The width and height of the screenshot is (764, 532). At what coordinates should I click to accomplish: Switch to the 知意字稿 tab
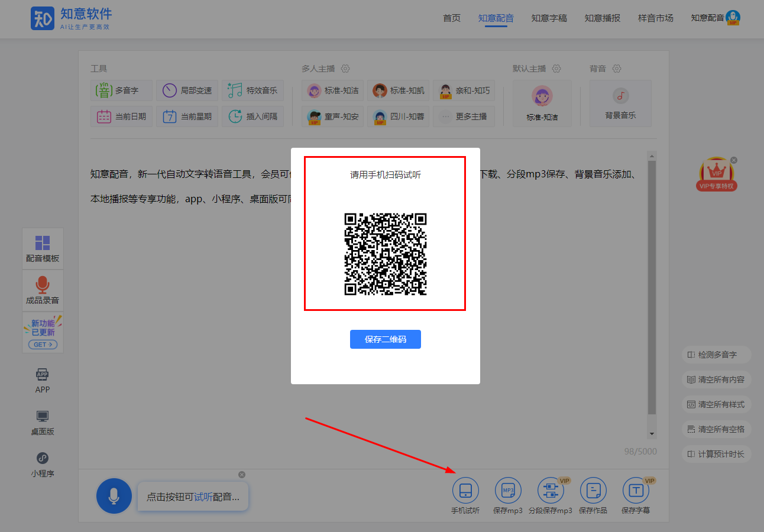[549, 18]
